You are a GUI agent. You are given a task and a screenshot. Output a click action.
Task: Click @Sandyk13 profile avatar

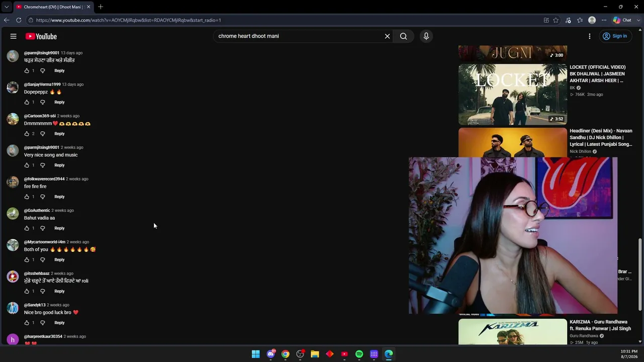pyautogui.click(x=13, y=308)
